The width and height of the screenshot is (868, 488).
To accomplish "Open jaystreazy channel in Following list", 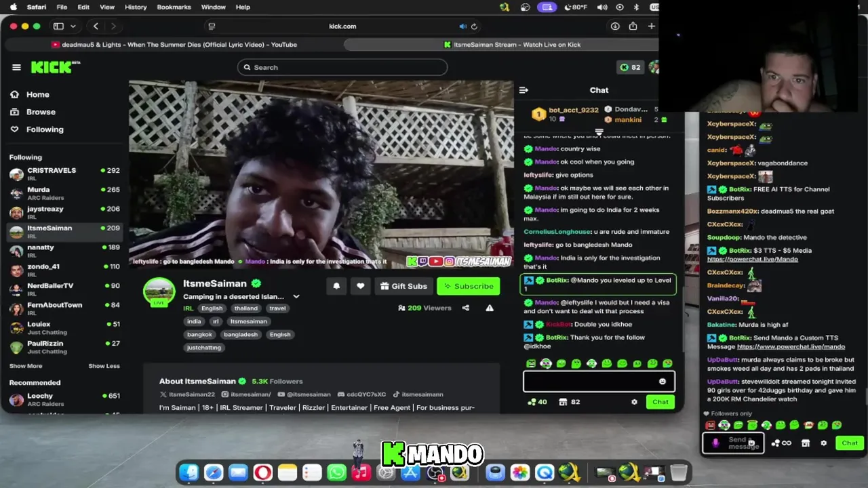I will click(64, 212).
